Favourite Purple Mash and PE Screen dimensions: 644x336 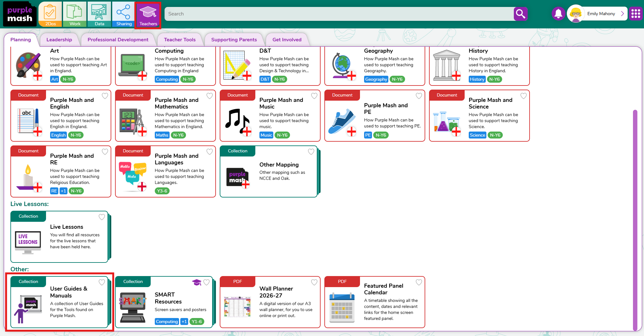click(x=419, y=96)
